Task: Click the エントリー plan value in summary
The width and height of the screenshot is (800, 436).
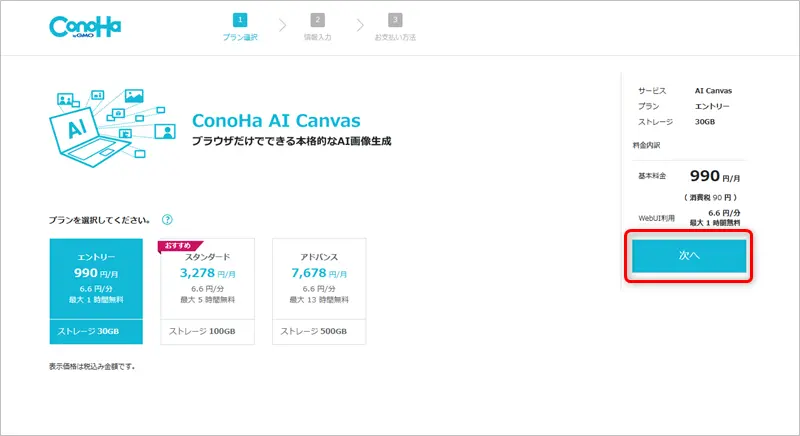Action: [x=712, y=106]
